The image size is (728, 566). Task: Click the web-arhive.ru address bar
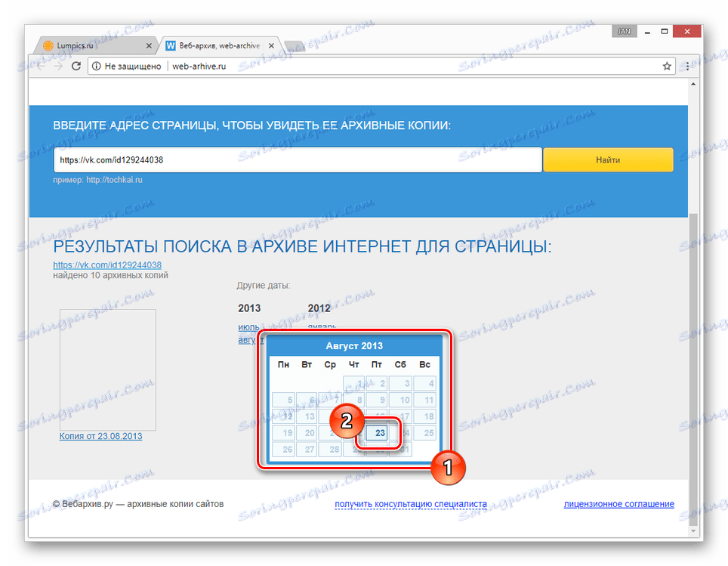[381, 66]
